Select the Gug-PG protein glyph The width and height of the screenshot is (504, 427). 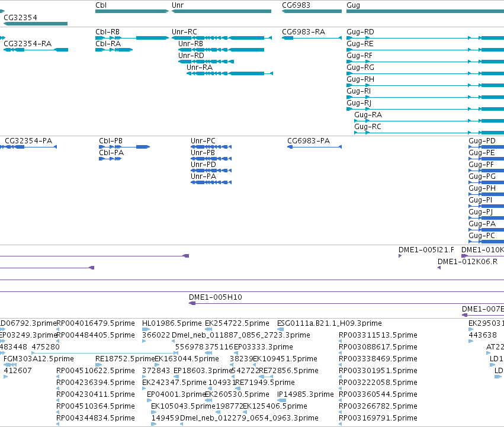point(486,182)
